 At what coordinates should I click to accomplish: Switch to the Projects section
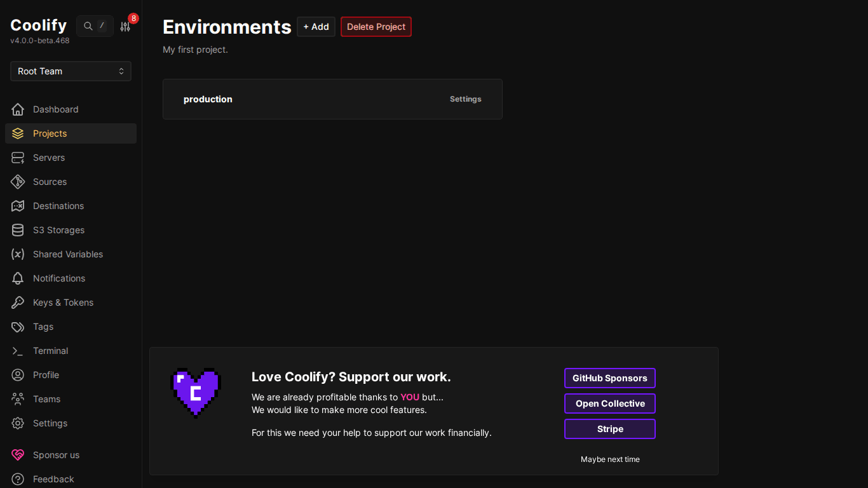pyautogui.click(x=50, y=133)
